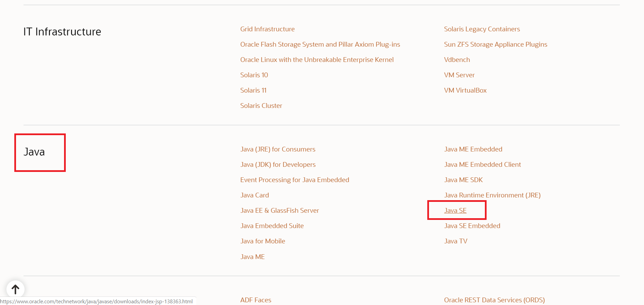Open Oracle Flash Storage System and Pillar Axiom Plug-ins
Viewport: 644px width, 305px height.
coord(320,45)
